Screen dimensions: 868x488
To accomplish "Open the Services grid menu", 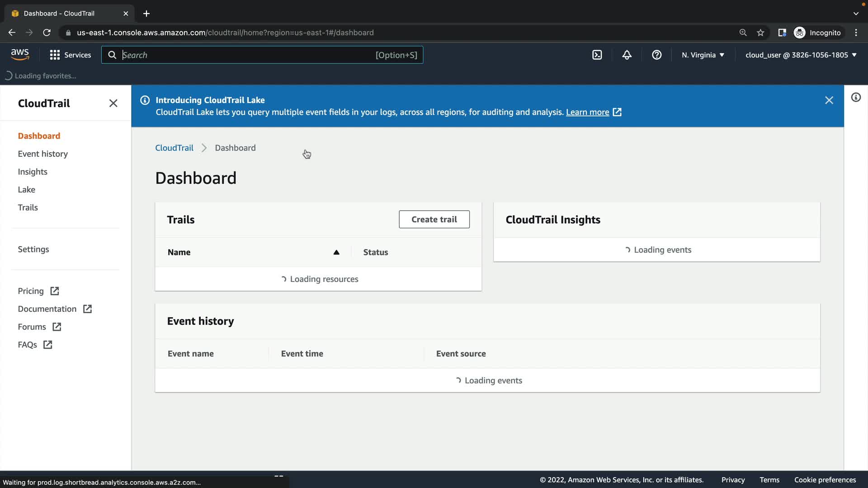I will coord(70,55).
